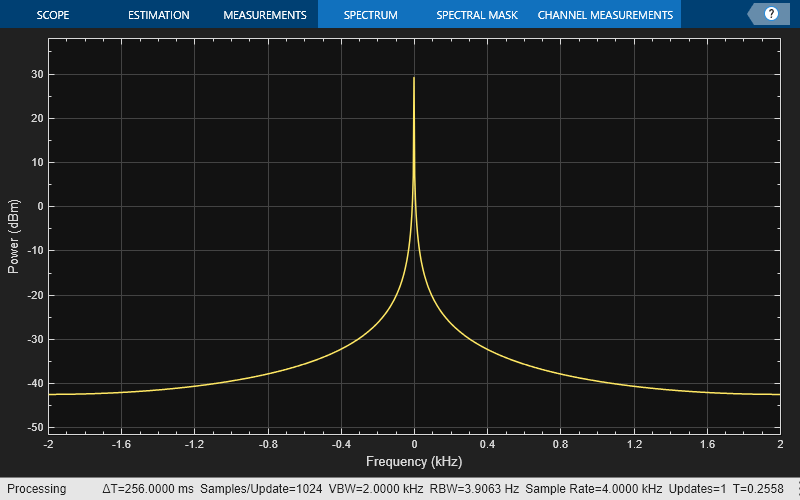
Task: Click the Processing status indicator
Action: (x=37, y=489)
